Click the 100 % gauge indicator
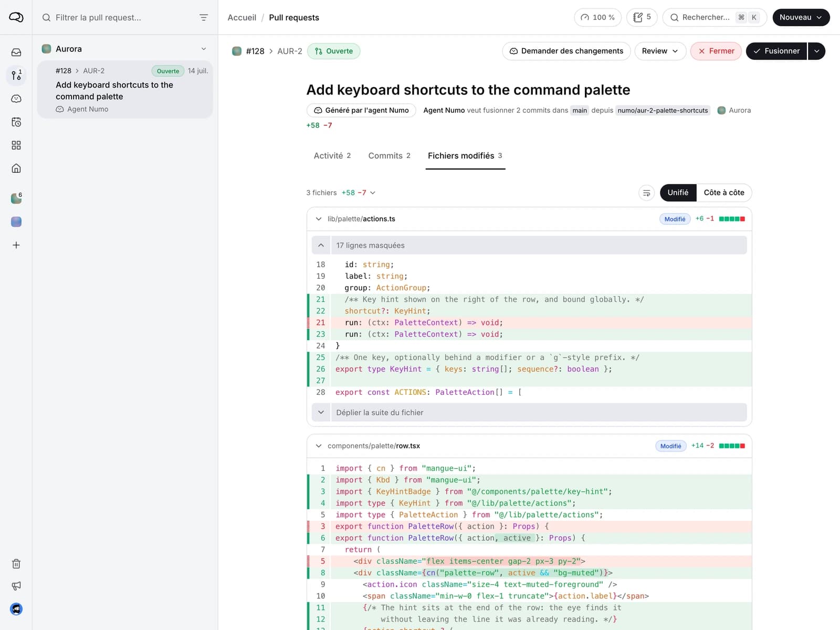 (597, 17)
